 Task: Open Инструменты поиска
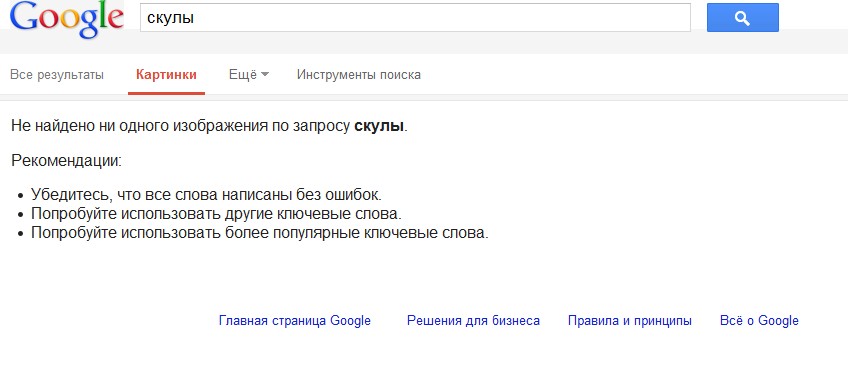[359, 75]
